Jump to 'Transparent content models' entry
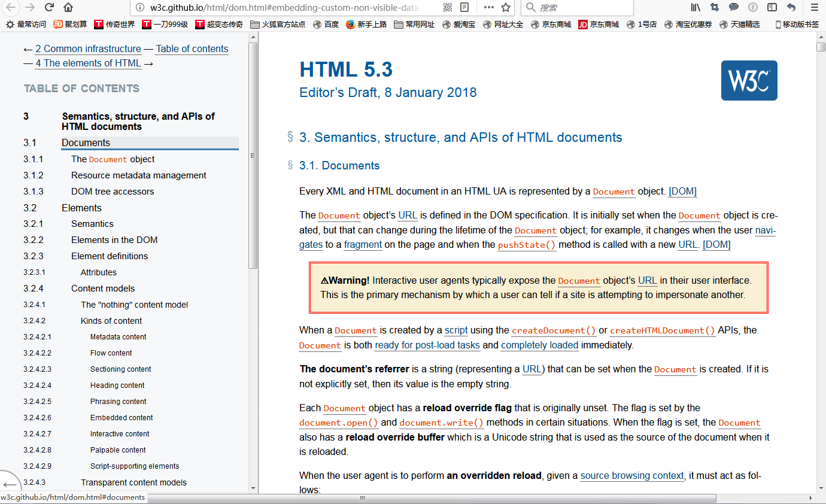The height and width of the screenshot is (504, 826). point(134,482)
